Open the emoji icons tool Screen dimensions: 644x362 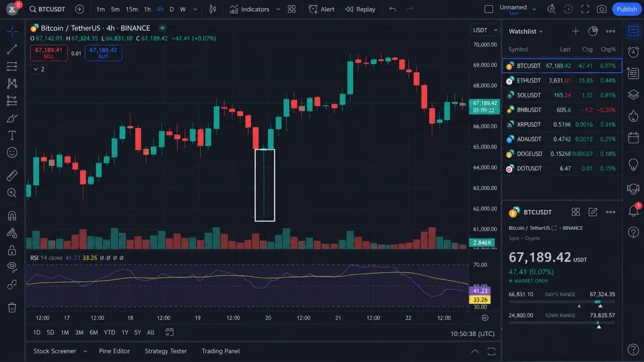point(12,152)
